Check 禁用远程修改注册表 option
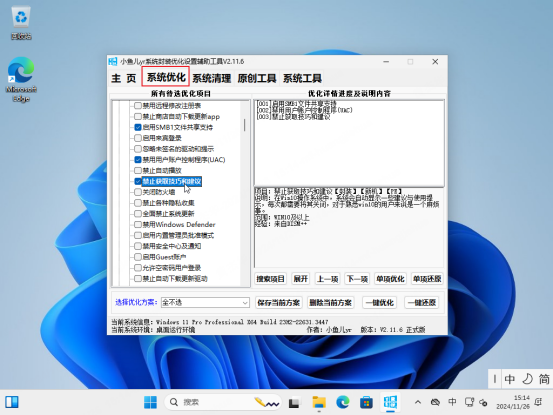This screenshot has width=553, height=415. [x=138, y=105]
